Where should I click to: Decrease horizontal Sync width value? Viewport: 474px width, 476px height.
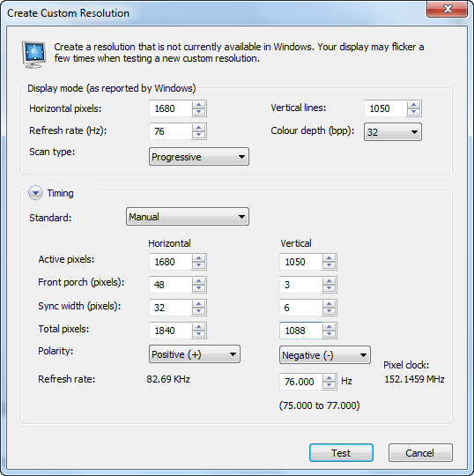(x=199, y=311)
